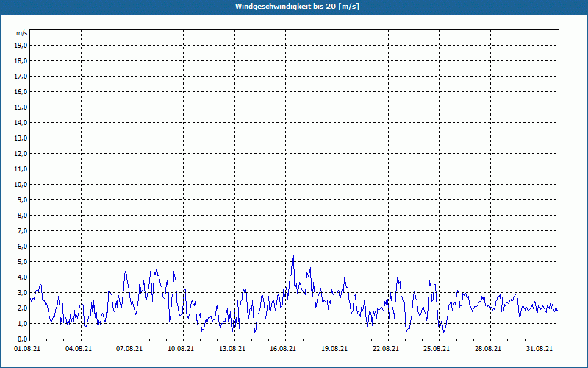Click the date label 01.08.21
Image resolution: width=588 pixels, height=368 pixels.
pos(27,349)
